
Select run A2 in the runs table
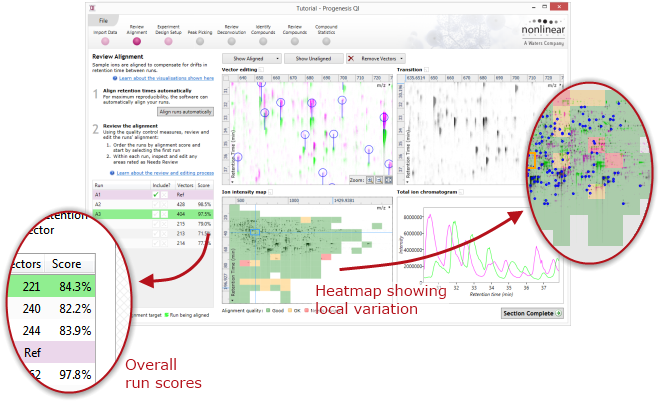153,204
